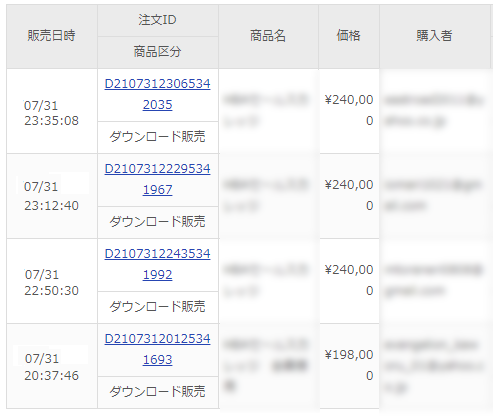Select the 07/31 23:12:40 sale date cell
The width and height of the screenshot is (493, 417).
pyautogui.click(x=52, y=196)
